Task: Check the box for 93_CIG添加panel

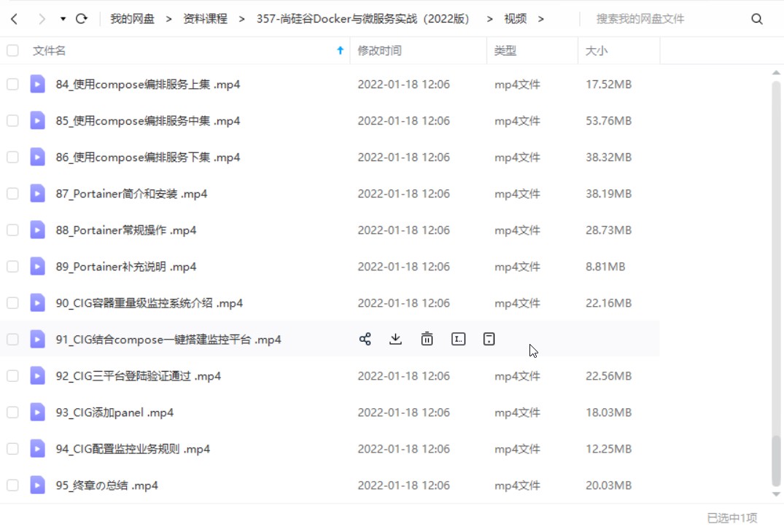Action: point(12,412)
